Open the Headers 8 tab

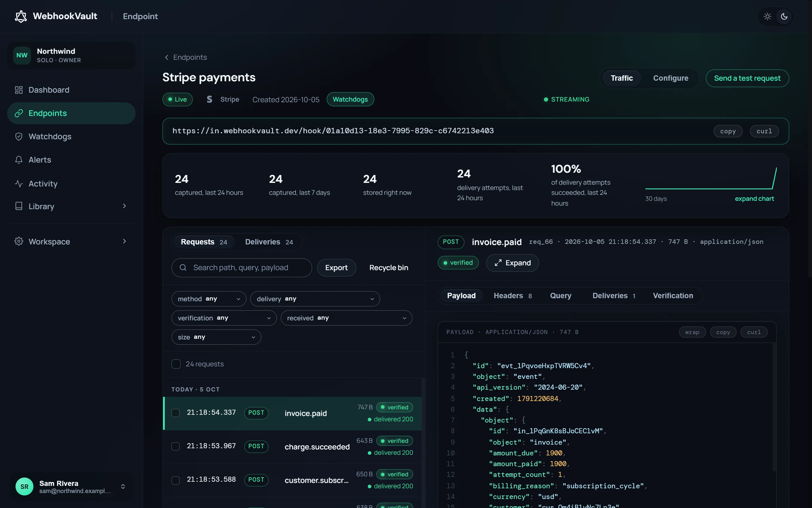(512, 296)
